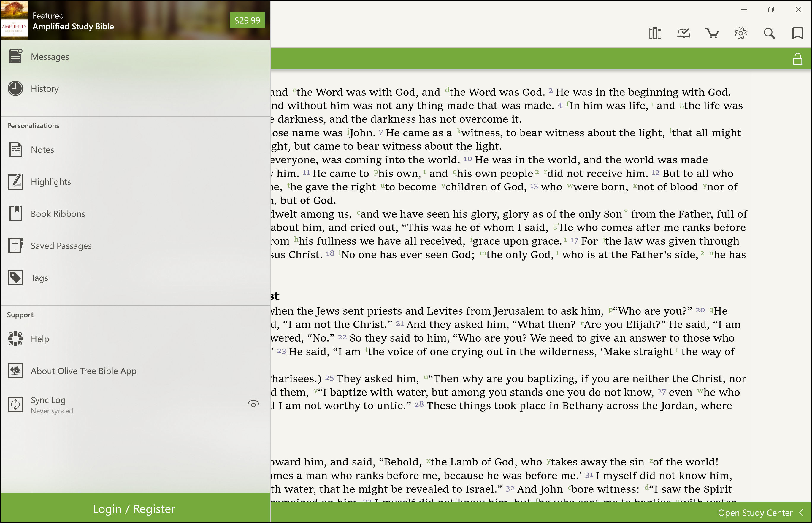Toggle the lock icon in green bar

pyautogui.click(x=797, y=59)
